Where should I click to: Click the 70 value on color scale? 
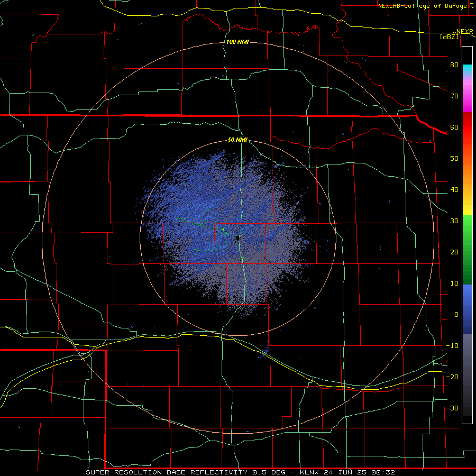coord(454,96)
